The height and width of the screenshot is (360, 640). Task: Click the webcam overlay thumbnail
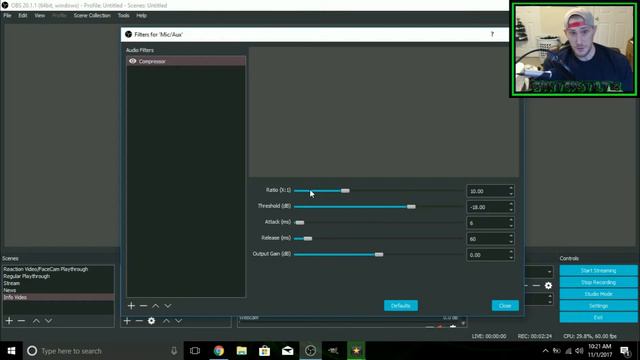coord(574,50)
